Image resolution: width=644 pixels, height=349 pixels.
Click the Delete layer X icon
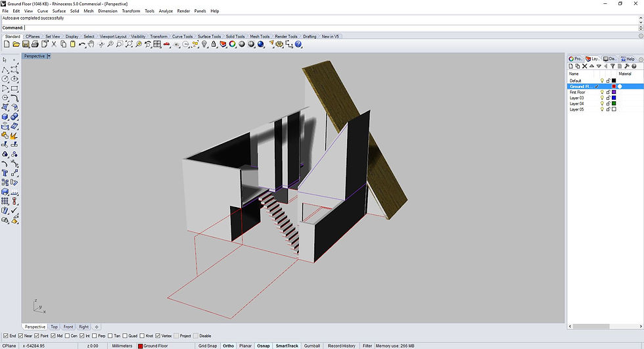(x=585, y=66)
